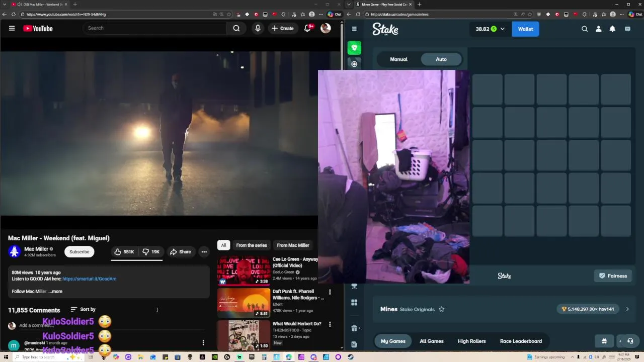Image resolution: width=644 pixels, height=362 pixels.
Task: Open the CeeLo Green video thumbnail
Action: [244, 270]
